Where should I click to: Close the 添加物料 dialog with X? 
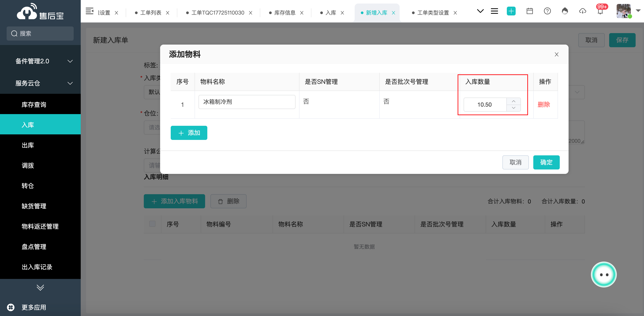(x=556, y=55)
